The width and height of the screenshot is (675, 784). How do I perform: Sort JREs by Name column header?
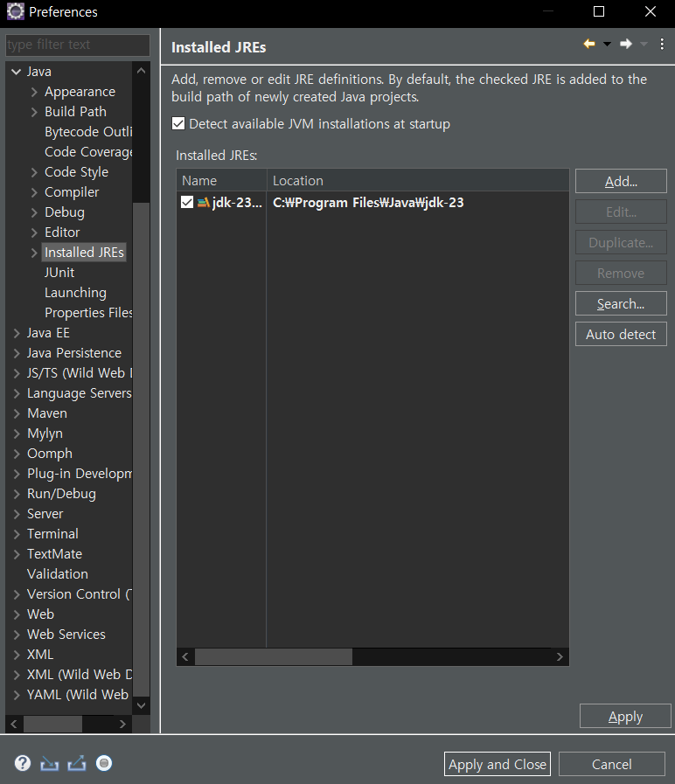click(x=222, y=181)
